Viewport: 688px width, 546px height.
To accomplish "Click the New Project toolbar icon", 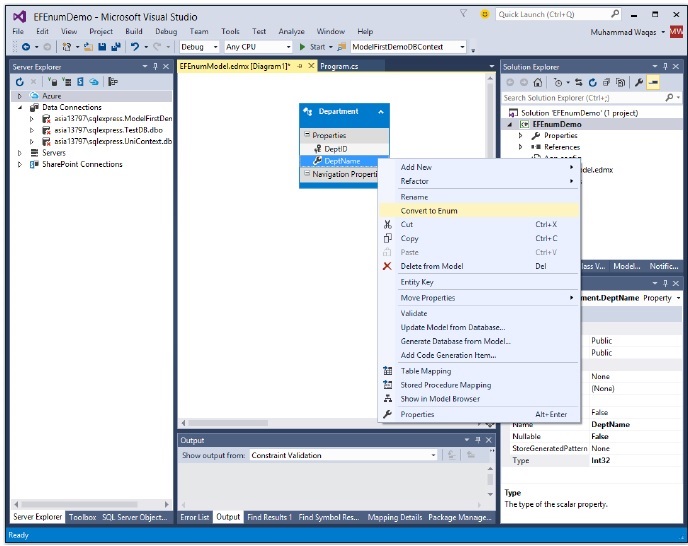I will pyautogui.click(x=66, y=47).
